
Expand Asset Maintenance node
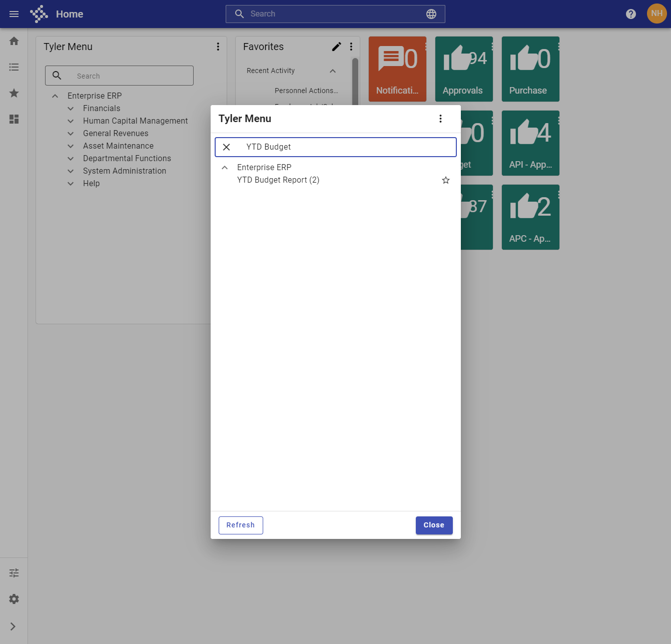click(x=71, y=146)
